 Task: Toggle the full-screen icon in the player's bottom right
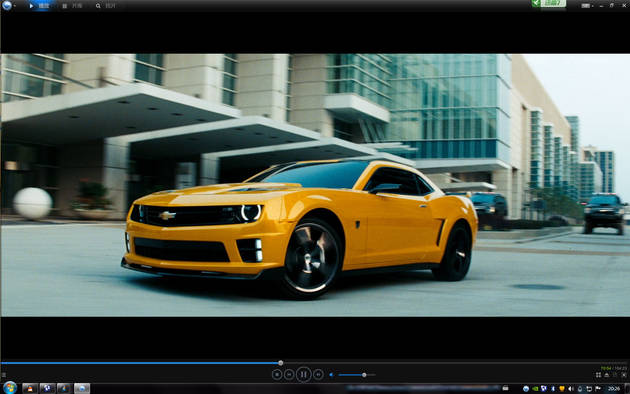(615, 375)
